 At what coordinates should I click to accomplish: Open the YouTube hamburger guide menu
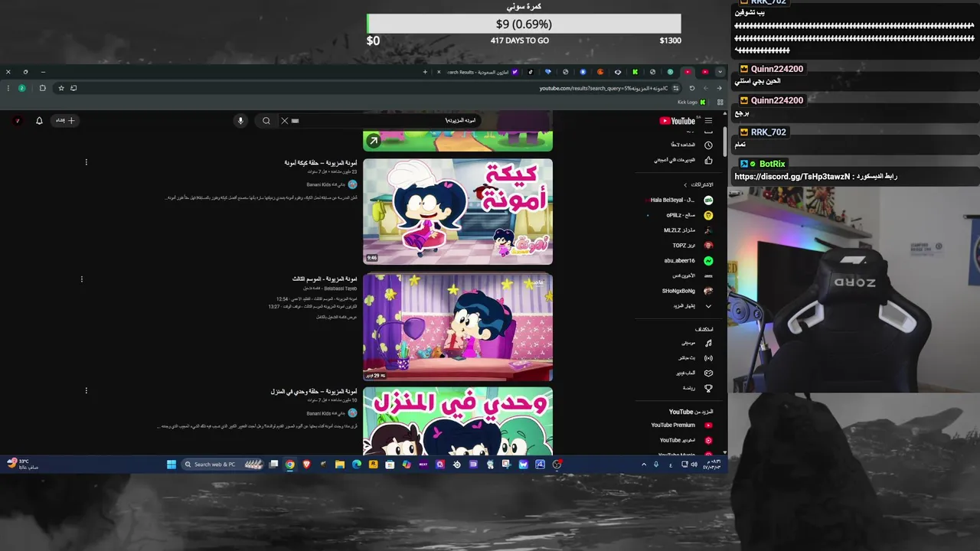708,121
